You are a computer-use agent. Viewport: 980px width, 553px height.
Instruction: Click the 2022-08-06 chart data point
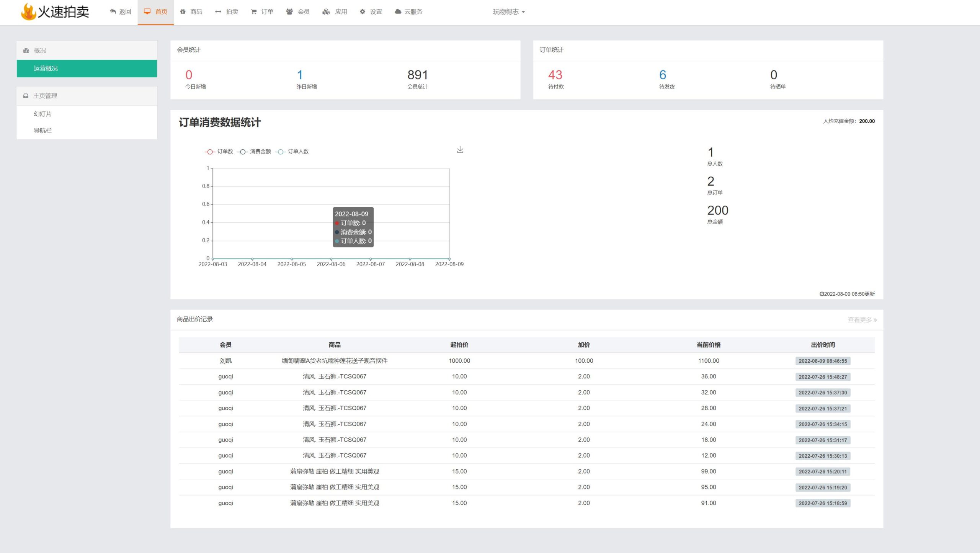(x=331, y=259)
